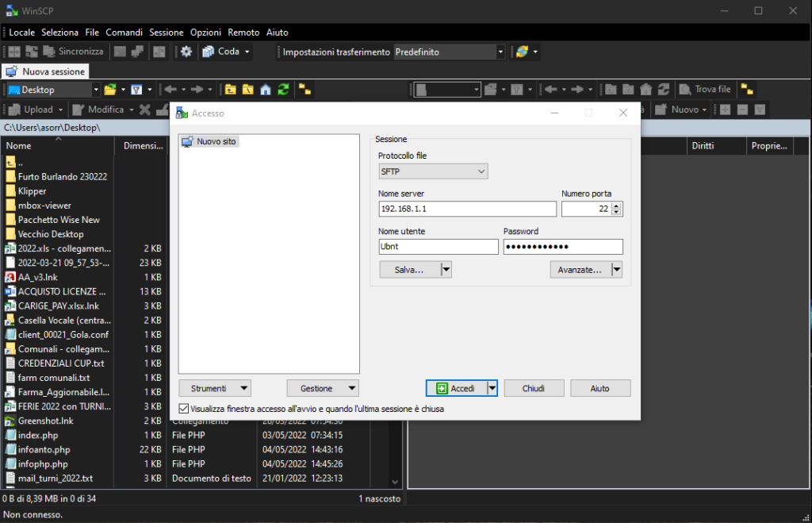Open the Opzioni menu
The image size is (812, 523).
pyautogui.click(x=205, y=32)
